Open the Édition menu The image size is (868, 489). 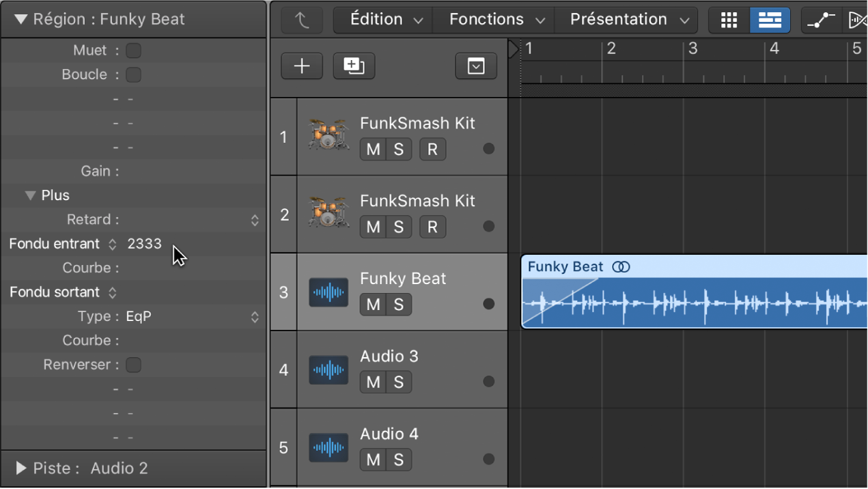385,20
